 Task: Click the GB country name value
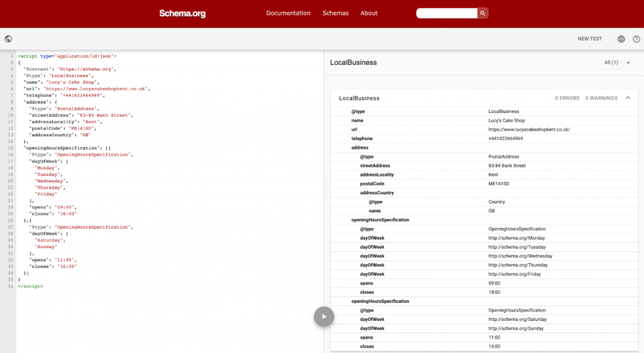[x=492, y=211]
